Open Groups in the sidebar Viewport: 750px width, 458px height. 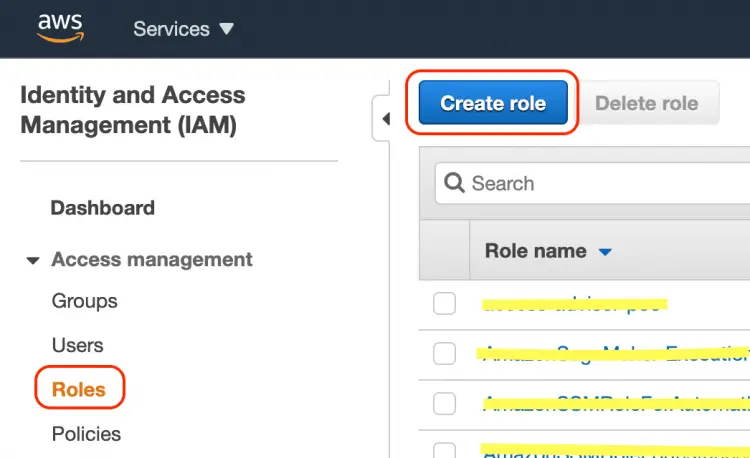click(85, 301)
